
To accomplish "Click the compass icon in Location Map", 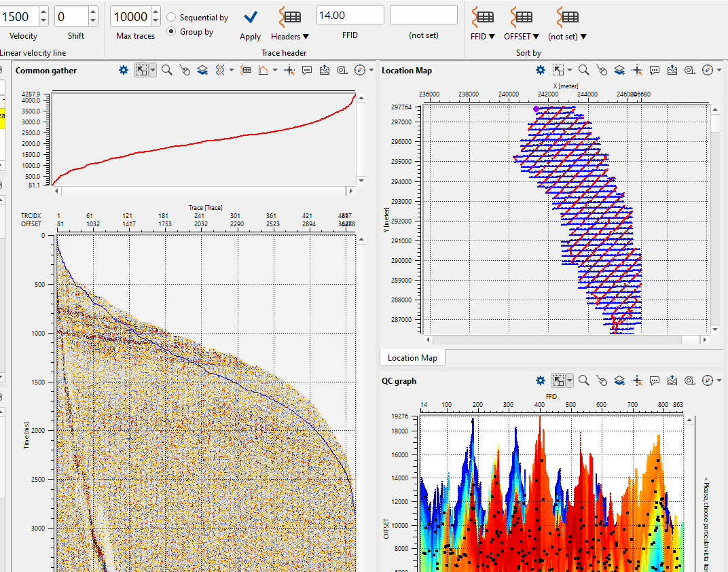I will click(x=708, y=70).
